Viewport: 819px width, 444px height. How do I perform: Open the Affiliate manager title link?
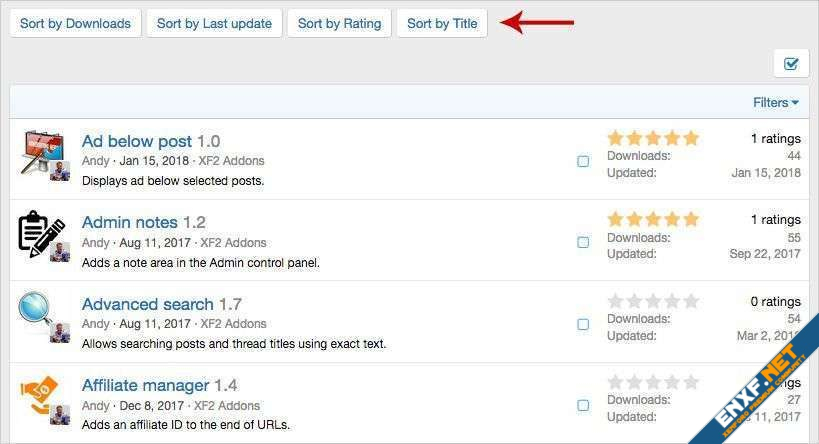[145, 385]
